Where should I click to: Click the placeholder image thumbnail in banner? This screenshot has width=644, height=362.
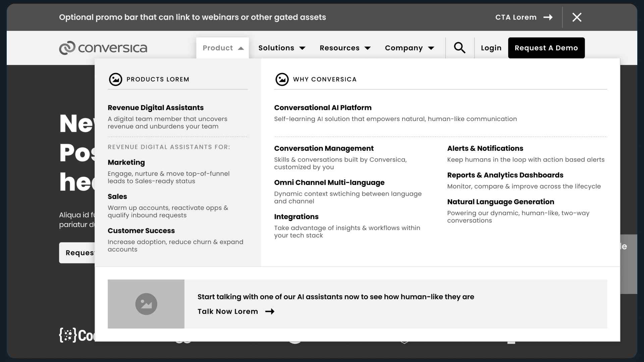pyautogui.click(x=146, y=304)
